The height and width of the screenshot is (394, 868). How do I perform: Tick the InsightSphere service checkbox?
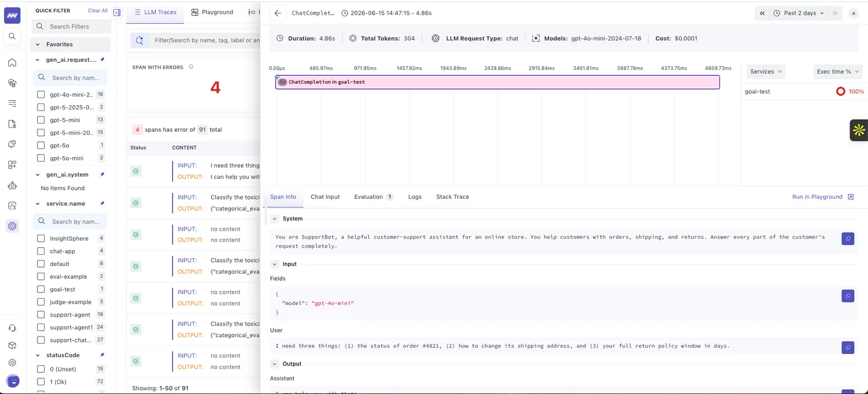pyautogui.click(x=41, y=238)
